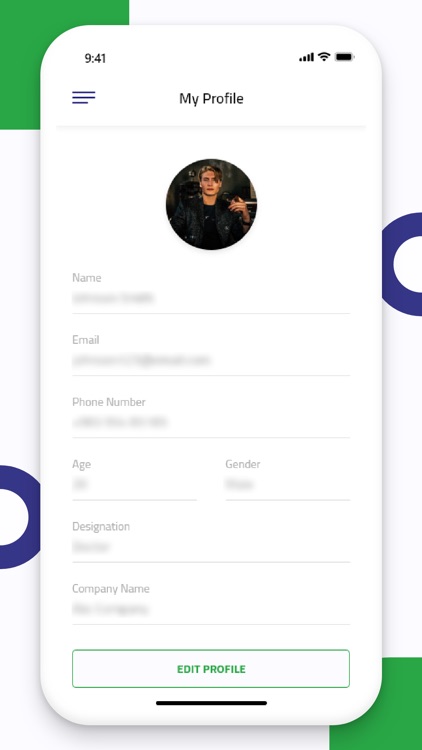Select the Age field
Viewport: 422px width, 750px height.
click(x=134, y=479)
